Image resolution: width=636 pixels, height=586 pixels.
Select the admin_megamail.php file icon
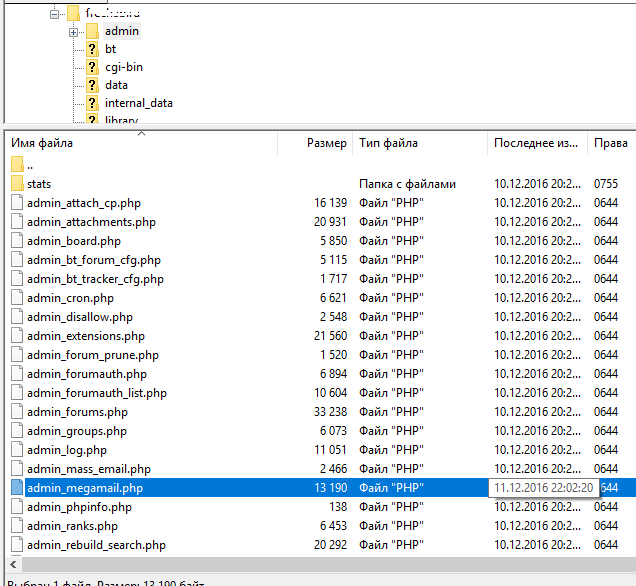pos(17,488)
